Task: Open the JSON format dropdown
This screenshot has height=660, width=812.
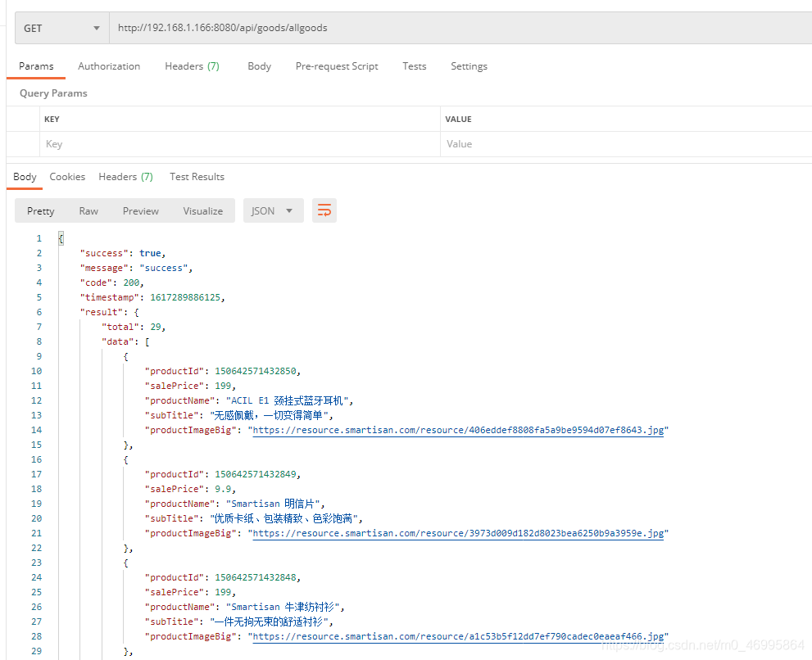Action: (x=273, y=210)
